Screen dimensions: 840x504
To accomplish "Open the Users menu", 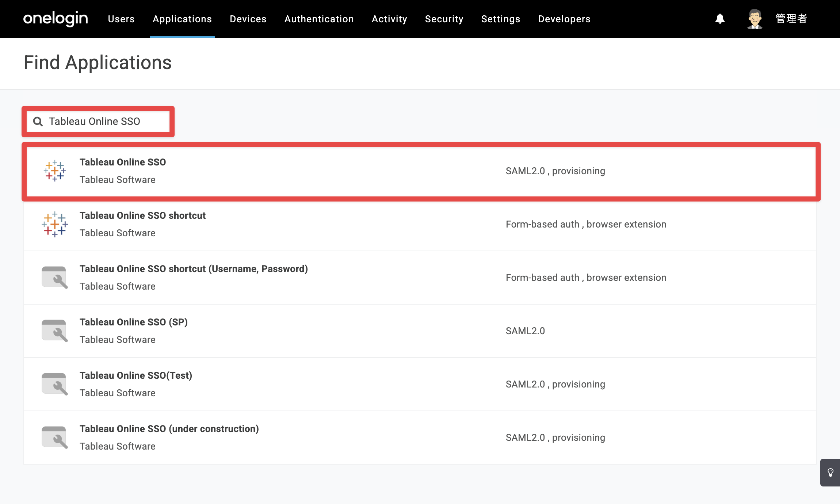I will [x=121, y=19].
